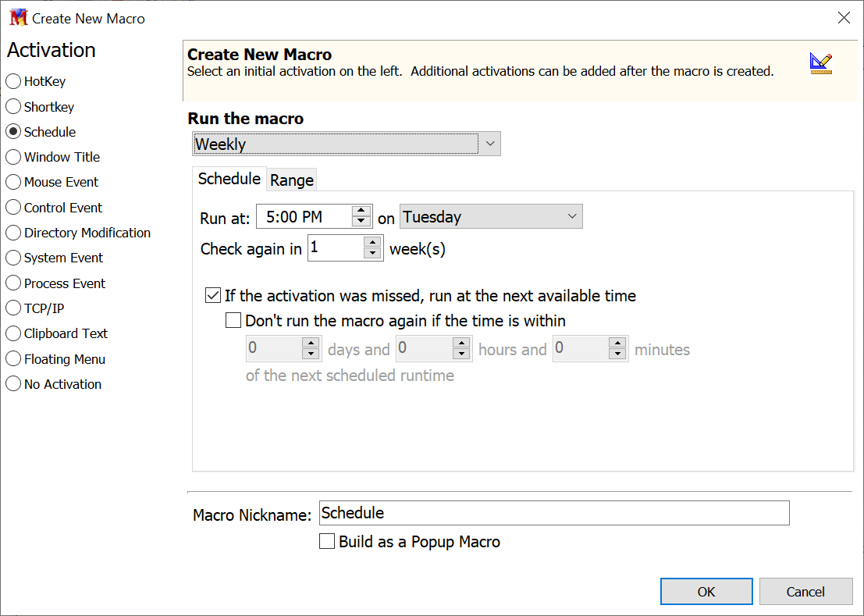Click the Macro Nickname text field
Viewport: 864px width, 616px height.
[x=554, y=513]
